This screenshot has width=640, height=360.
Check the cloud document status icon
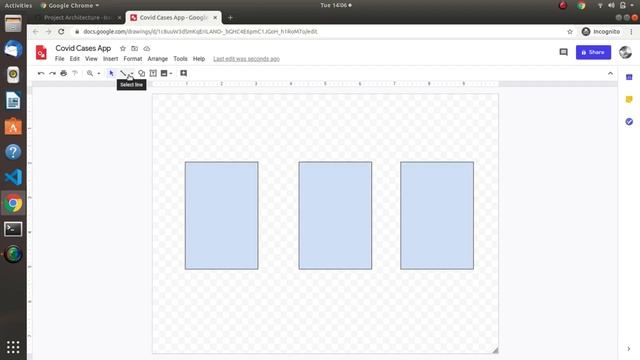click(x=147, y=49)
